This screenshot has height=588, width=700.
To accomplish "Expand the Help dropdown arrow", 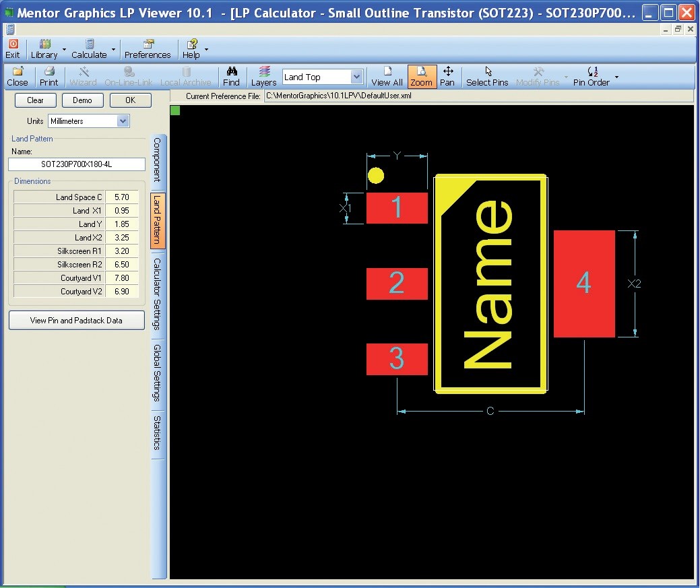I will click(x=206, y=49).
